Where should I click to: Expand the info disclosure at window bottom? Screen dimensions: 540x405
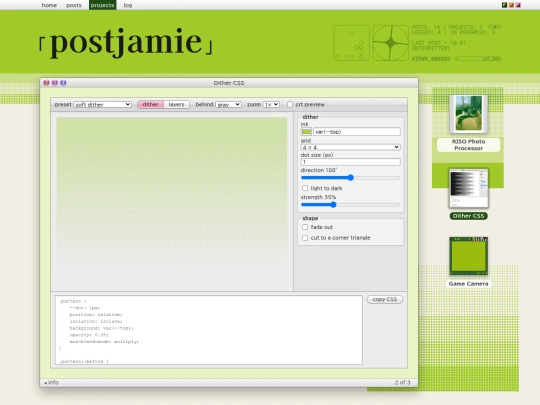[52, 382]
